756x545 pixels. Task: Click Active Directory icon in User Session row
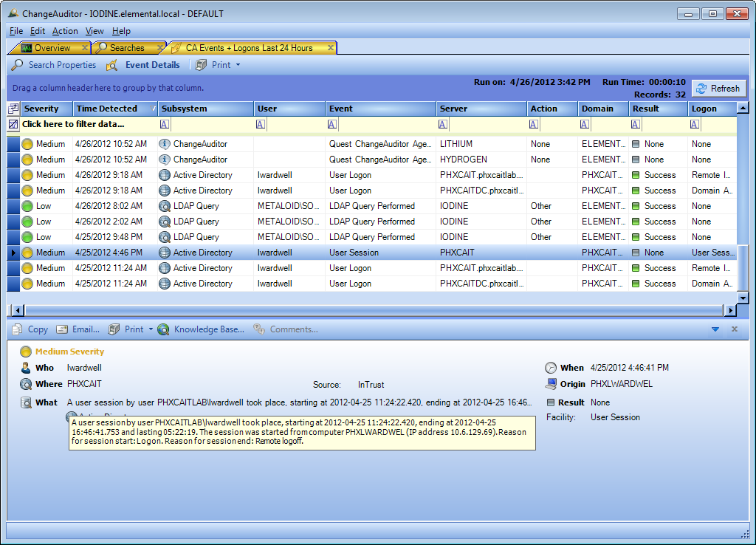click(x=165, y=253)
